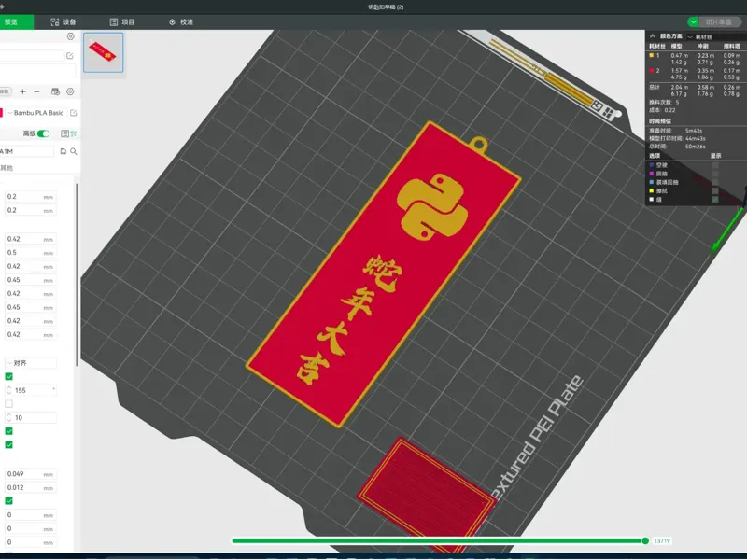Select the plate thumbnail with red keychain
The height and width of the screenshot is (560, 747).
click(x=104, y=52)
